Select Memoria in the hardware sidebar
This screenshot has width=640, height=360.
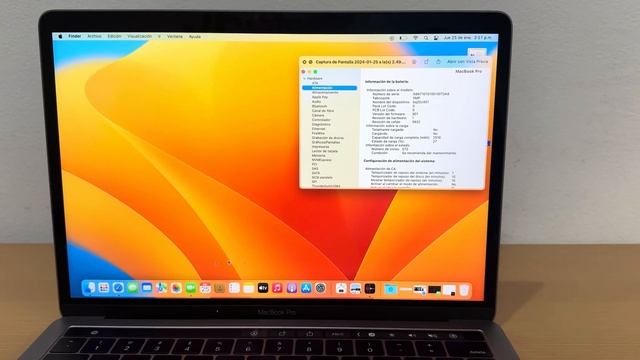pyautogui.click(x=318, y=156)
